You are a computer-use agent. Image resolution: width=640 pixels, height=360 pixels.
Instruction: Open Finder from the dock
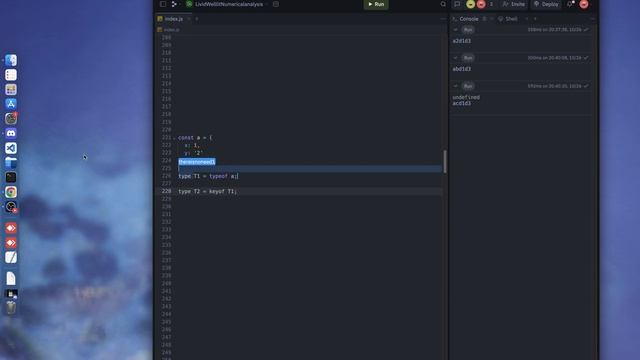click(11, 60)
